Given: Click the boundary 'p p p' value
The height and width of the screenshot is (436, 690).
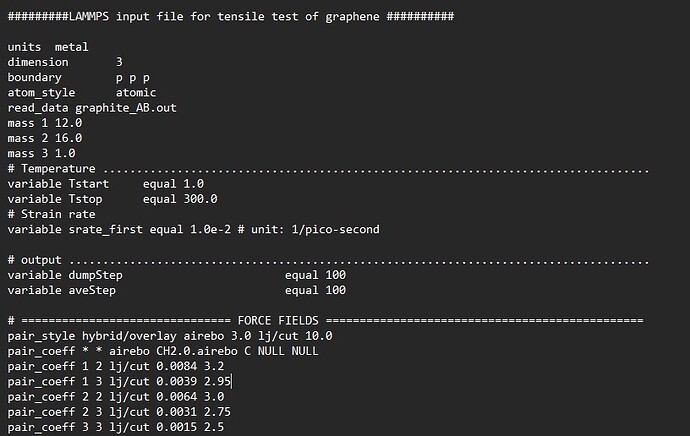Looking at the screenshot, I should pyautogui.click(x=132, y=78).
